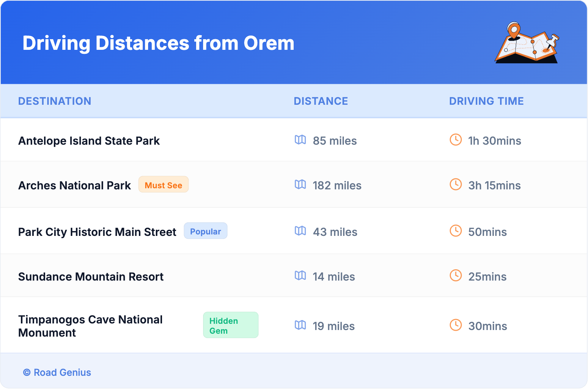Click the Driving Time column header
588x389 pixels.
486,101
